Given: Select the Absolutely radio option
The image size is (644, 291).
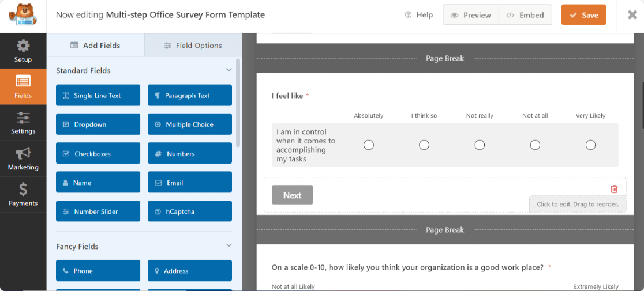Looking at the screenshot, I should click(x=369, y=145).
